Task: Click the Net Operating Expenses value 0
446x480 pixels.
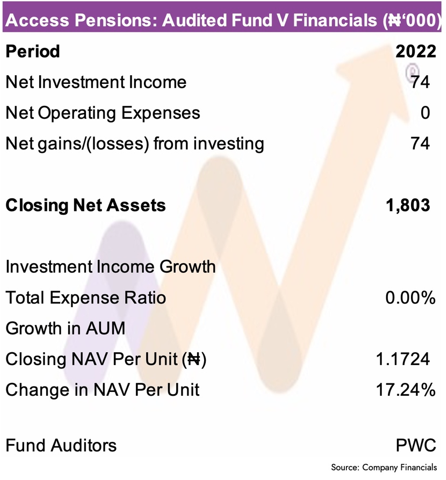Action: [425, 113]
